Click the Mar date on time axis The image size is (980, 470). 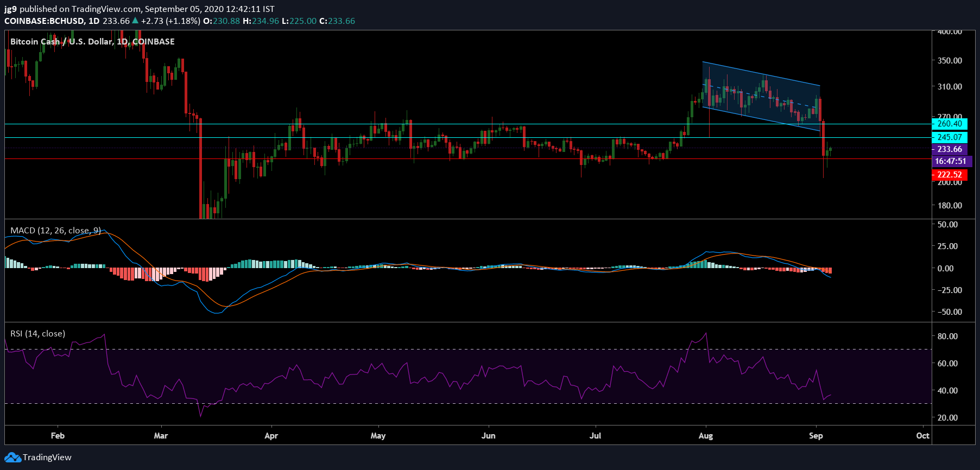[161, 436]
